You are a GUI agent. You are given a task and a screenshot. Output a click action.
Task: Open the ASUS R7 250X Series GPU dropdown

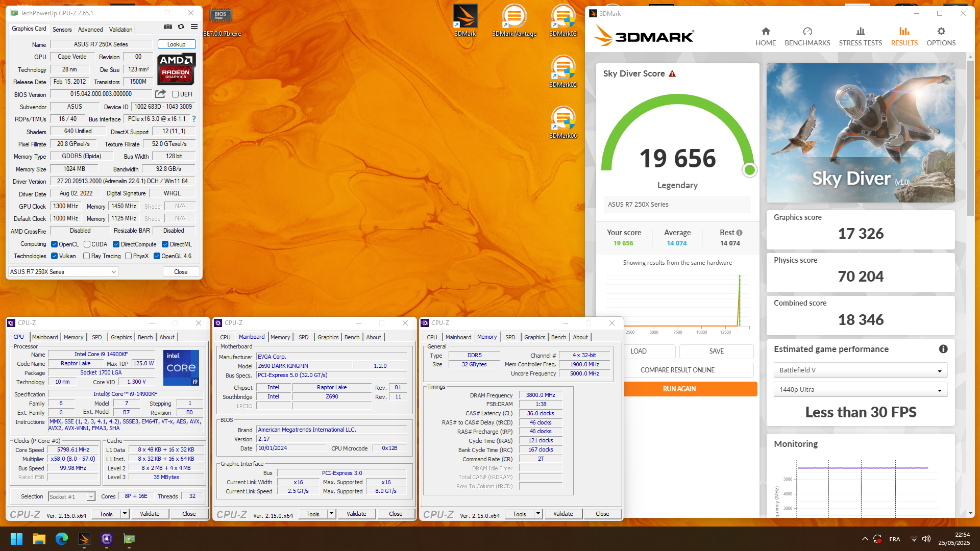coord(63,272)
